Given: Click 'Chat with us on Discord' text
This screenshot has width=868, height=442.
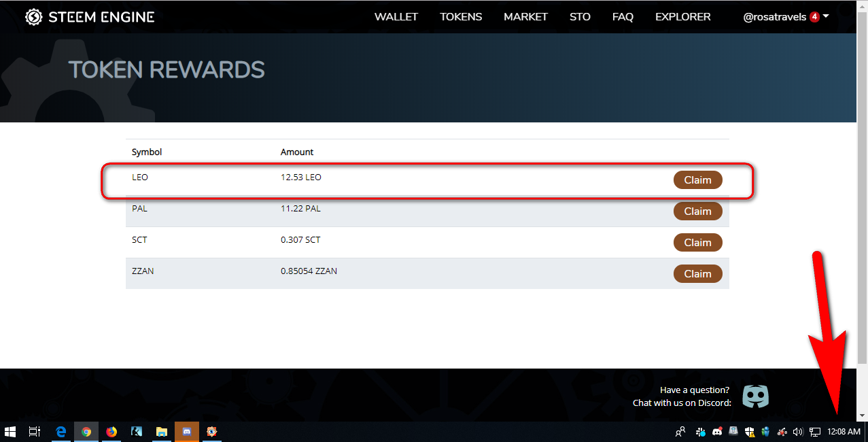Looking at the screenshot, I should pos(682,403).
